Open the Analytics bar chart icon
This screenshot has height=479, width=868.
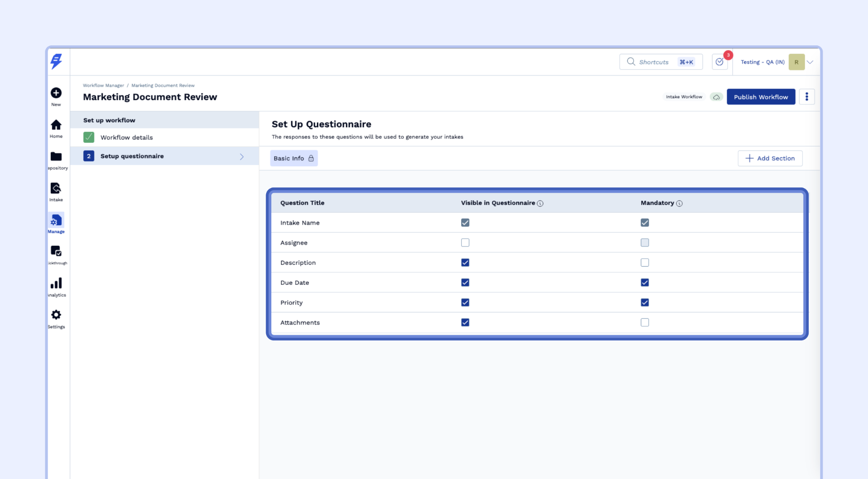(56, 283)
